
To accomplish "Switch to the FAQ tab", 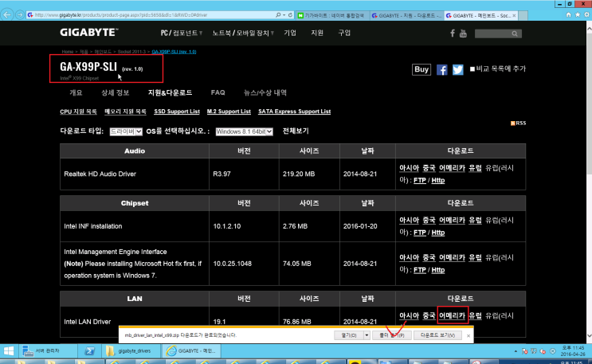I will (218, 92).
